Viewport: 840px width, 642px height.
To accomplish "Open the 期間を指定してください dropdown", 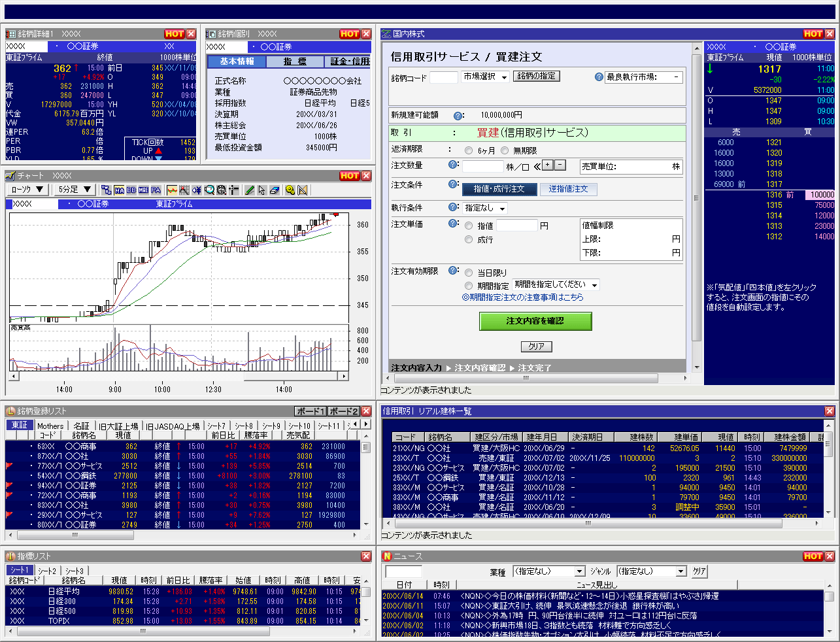I will point(556,285).
